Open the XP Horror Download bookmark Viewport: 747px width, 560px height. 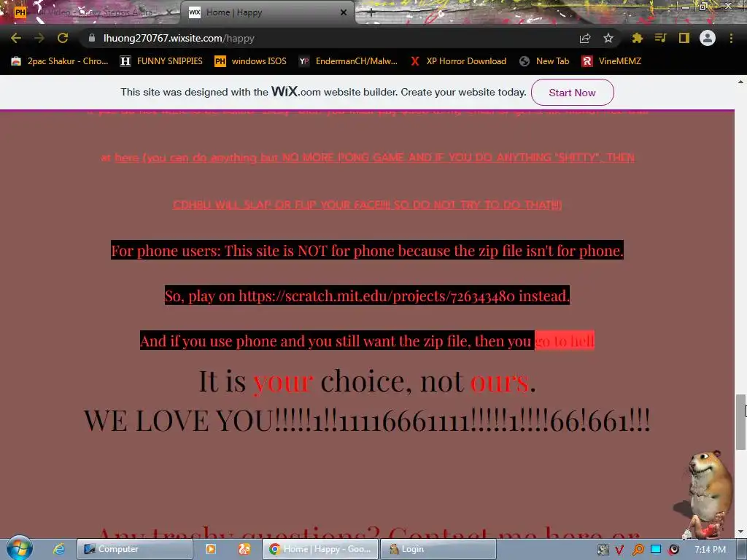point(458,61)
